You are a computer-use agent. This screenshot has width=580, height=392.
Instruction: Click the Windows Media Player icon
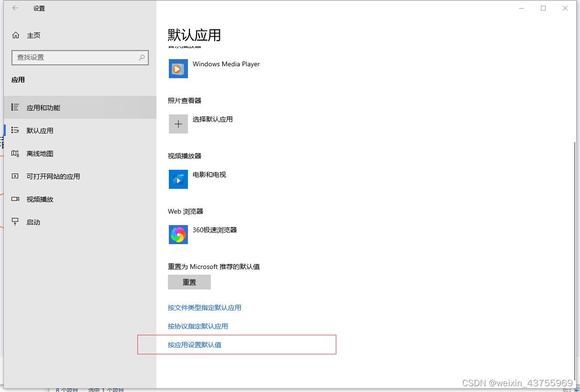(178, 69)
